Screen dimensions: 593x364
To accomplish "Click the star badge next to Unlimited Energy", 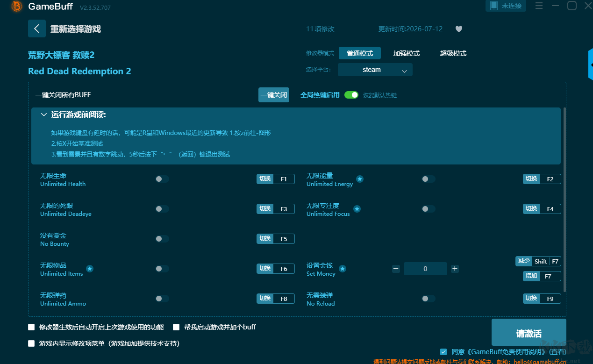I will 360,179.
